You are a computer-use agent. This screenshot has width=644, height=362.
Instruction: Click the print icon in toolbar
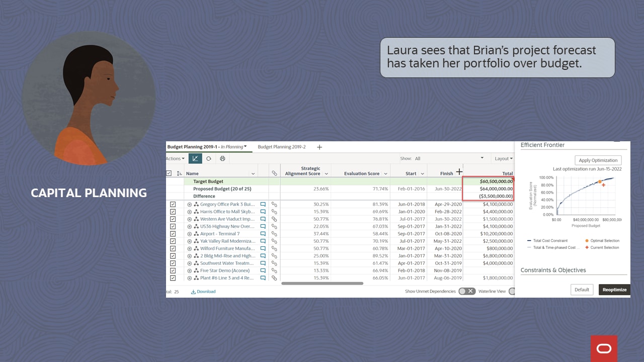pyautogui.click(x=222, y=158)
